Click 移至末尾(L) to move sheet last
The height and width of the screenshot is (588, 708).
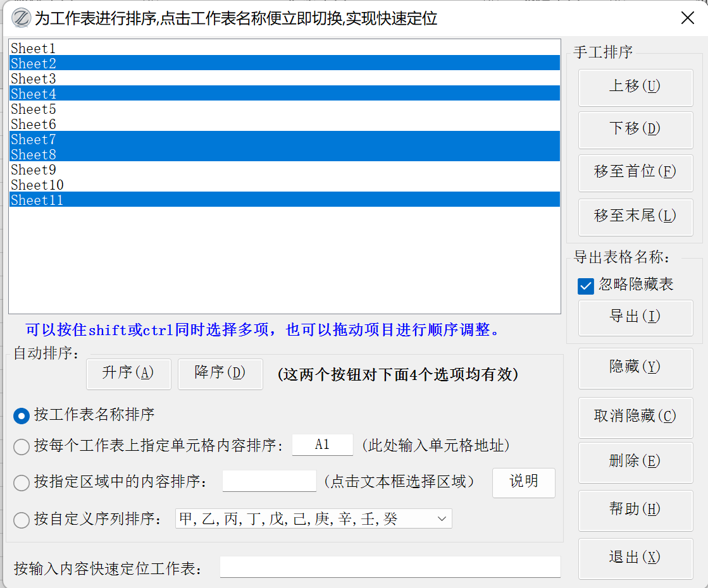click(x=635, y=216)
